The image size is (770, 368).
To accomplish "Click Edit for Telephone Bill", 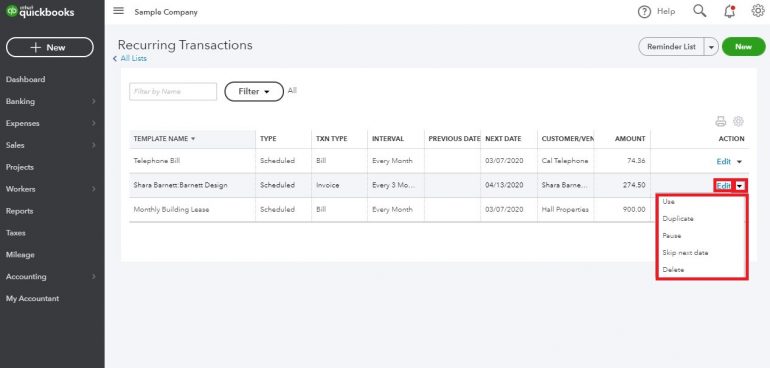I will point(723,162).
